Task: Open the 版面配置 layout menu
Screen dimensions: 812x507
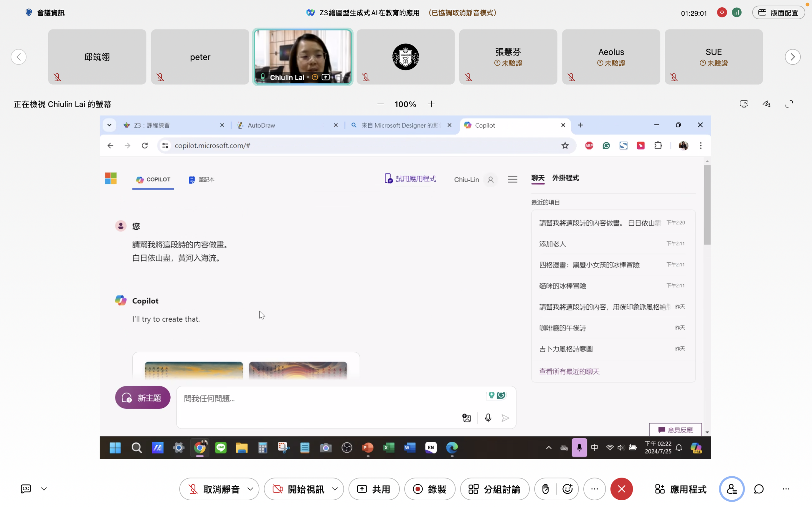Action: (778, 13)
